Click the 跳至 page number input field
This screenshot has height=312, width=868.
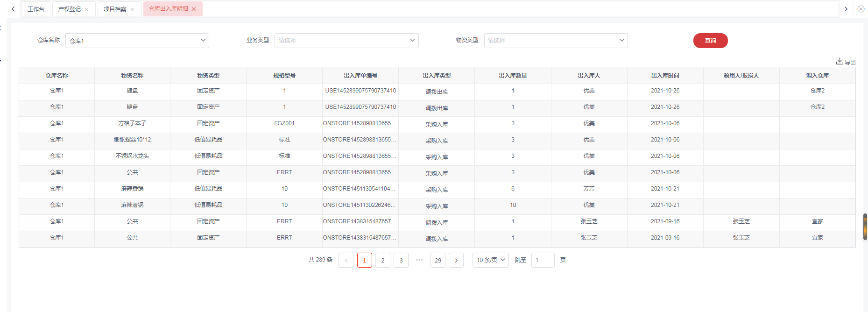tap(543, 260)
